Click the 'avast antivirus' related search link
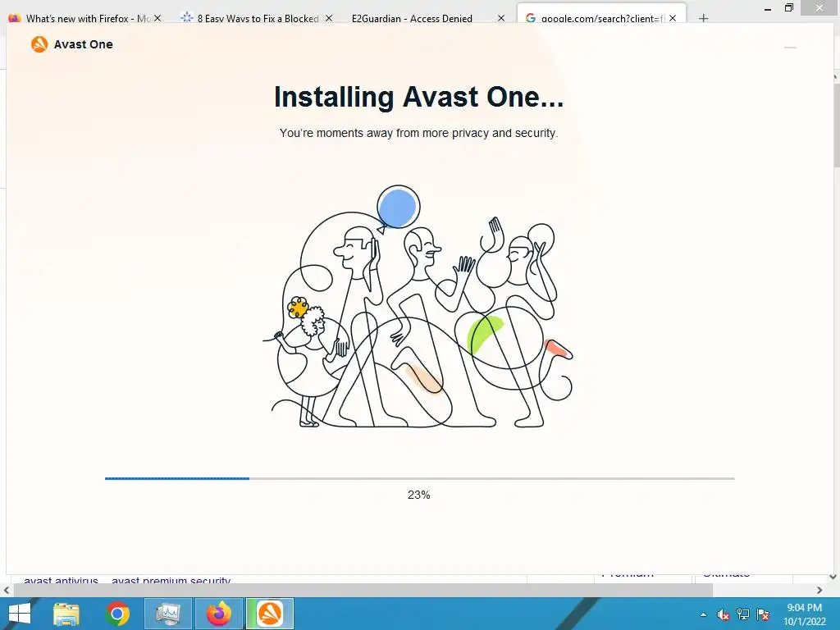 [x=61, y=580]
